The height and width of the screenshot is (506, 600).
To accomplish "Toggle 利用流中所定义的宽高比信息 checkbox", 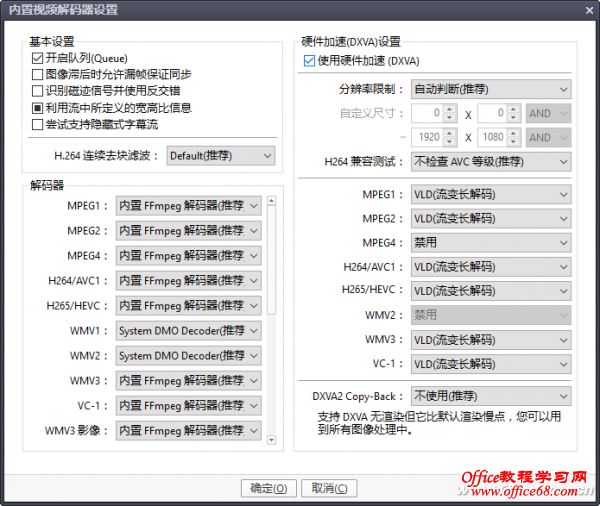I will tap(37, 108).
